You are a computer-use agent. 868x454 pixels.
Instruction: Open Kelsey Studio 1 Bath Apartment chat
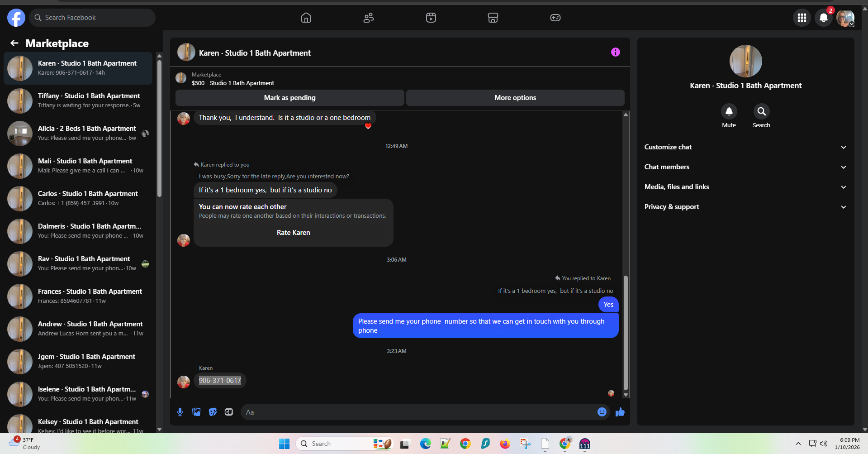tap(78, 423)
